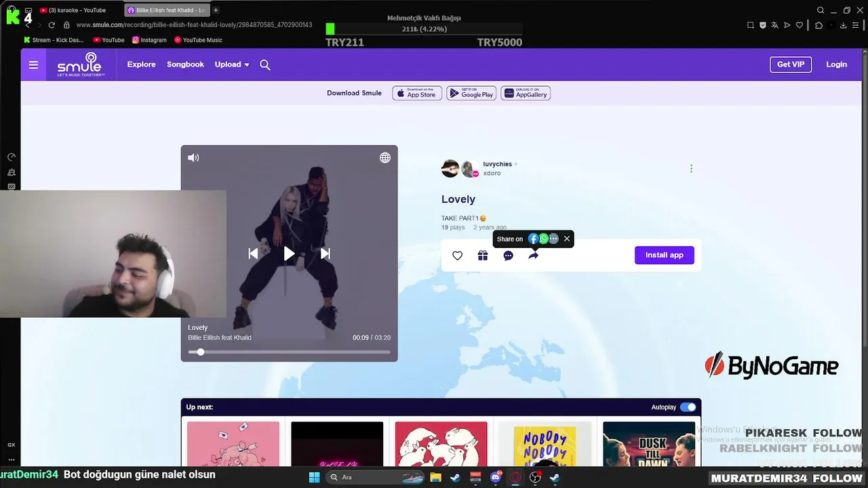Skip to the next recording
Image resolution: width=868 pixels, height=488 pixels.
(325, 253)
